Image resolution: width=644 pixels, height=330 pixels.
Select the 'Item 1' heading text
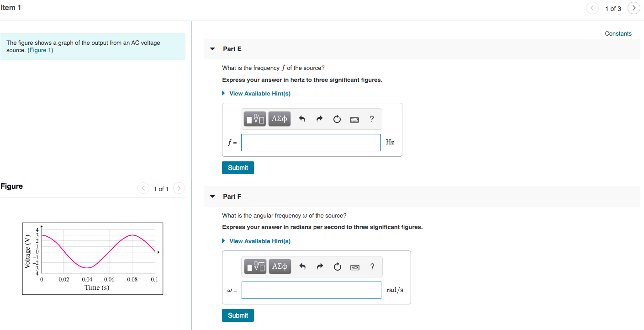tap(11, 8)
